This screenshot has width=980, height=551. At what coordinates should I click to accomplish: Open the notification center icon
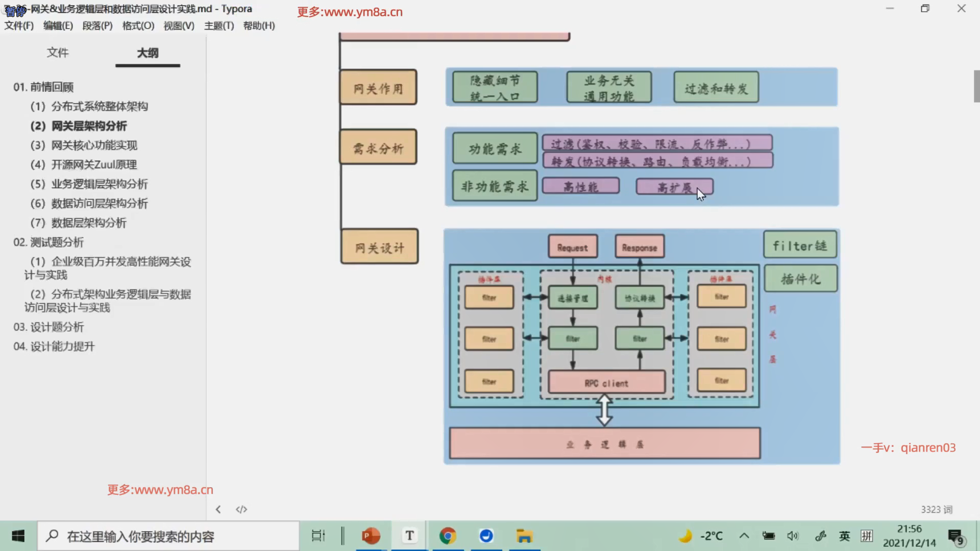pyautogui.click(x=955, y=536)
